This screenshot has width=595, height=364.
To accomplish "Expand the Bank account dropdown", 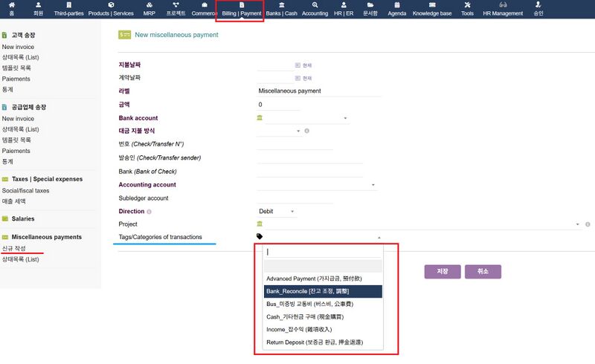I will [x=346, y=119].
